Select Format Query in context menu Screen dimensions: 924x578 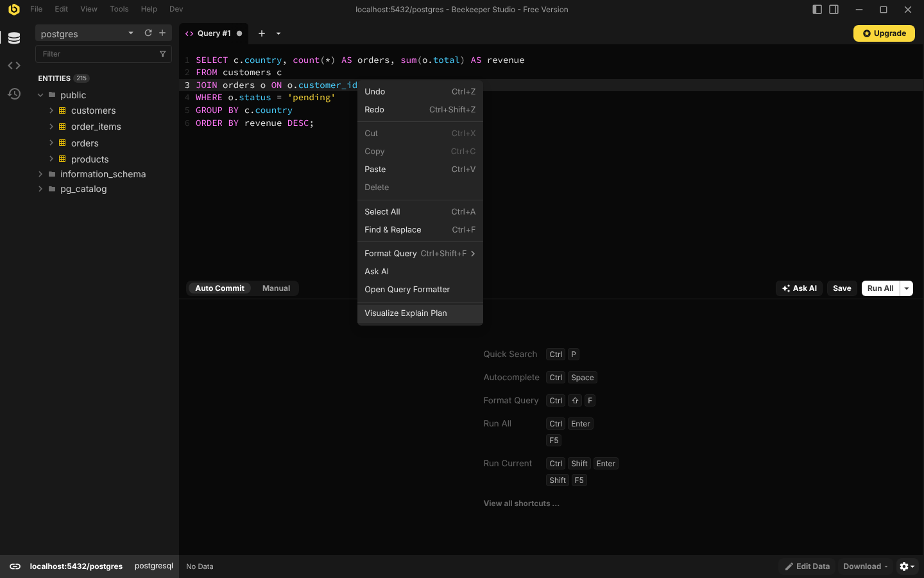pyautogui.click(x=420, y=254)
